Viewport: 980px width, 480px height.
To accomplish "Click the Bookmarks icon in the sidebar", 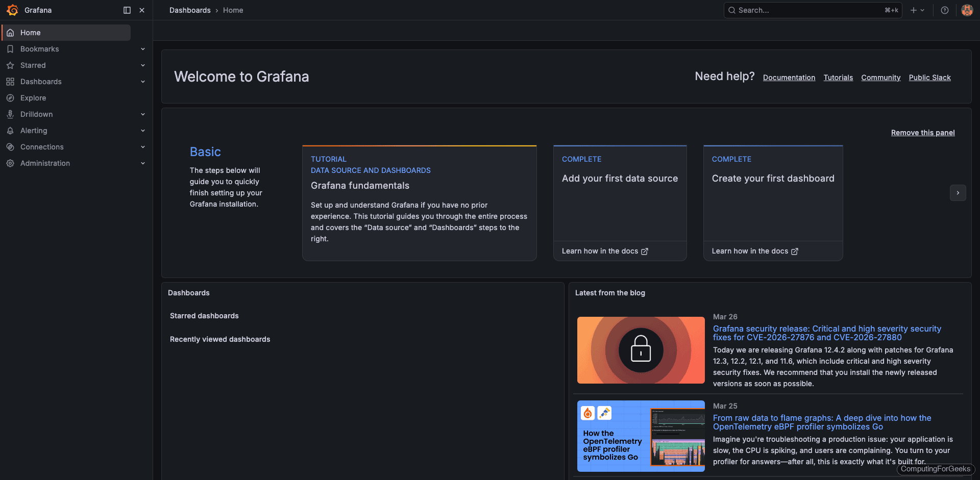I will (10, 48).
